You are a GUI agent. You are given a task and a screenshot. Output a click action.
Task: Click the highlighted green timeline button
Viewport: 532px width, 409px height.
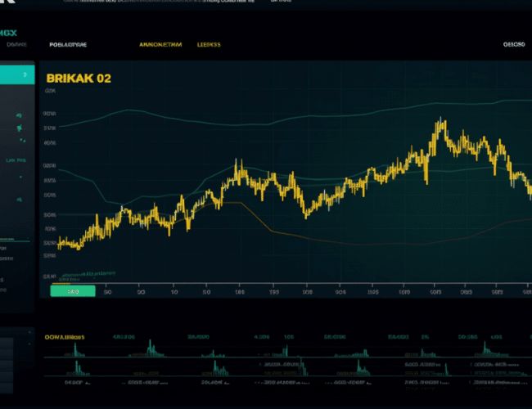pyautogui.click(x=73, y=290)
